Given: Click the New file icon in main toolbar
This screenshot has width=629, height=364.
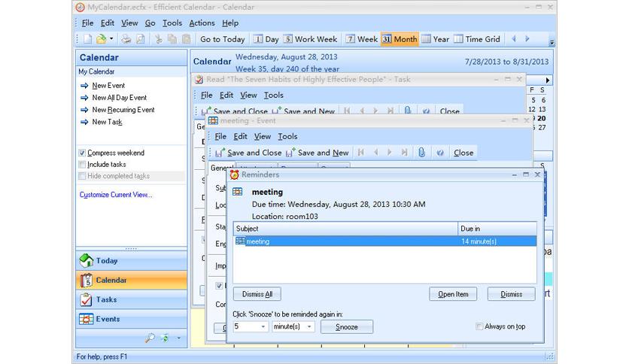Looking at the screenshot, I should [87, 39].
